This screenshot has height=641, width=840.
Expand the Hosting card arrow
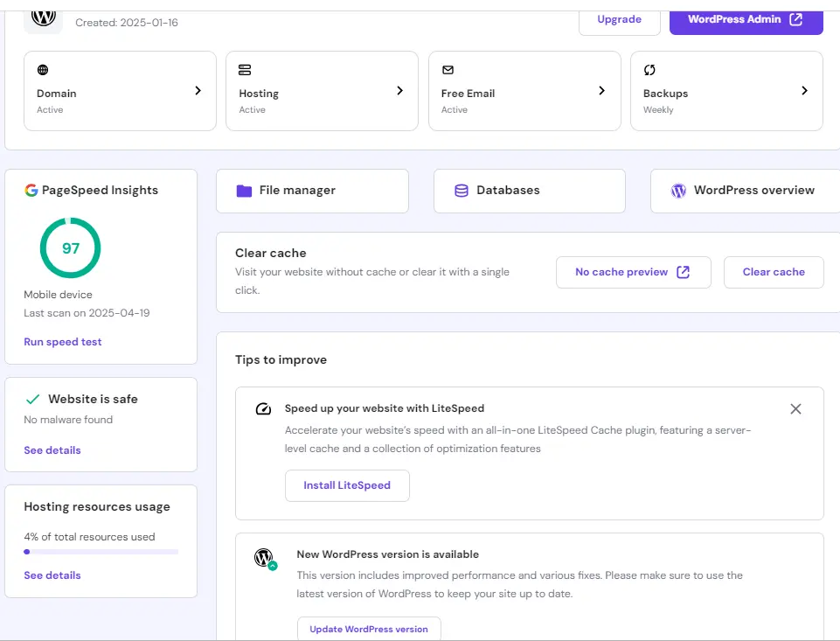click(400, 90)
